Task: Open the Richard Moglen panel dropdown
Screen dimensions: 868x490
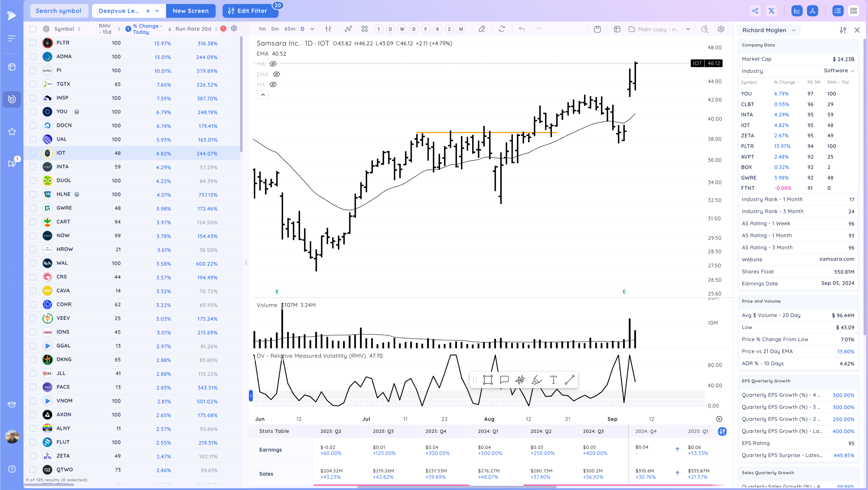Action: click(769, 30)
